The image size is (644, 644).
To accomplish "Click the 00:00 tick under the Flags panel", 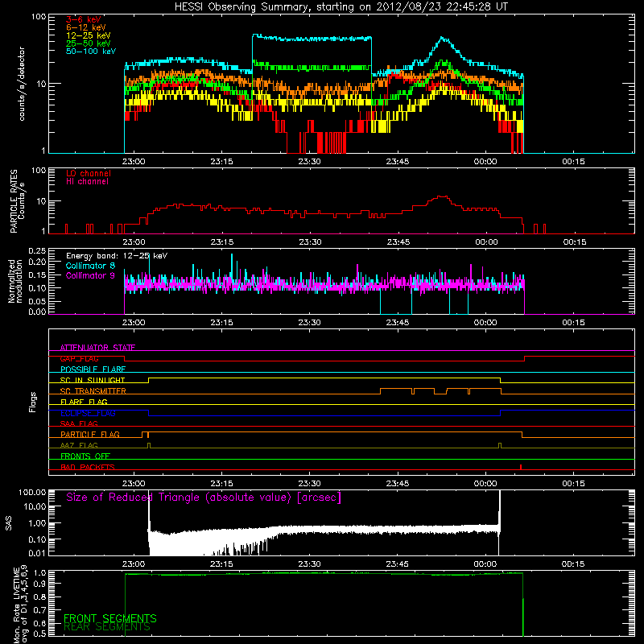I will [485, 484].
